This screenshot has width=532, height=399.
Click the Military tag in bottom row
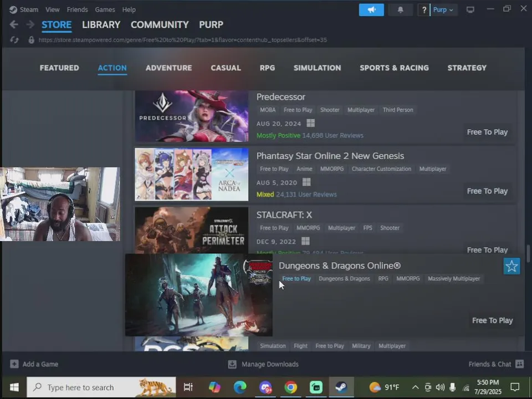click(x=361, y=346)
